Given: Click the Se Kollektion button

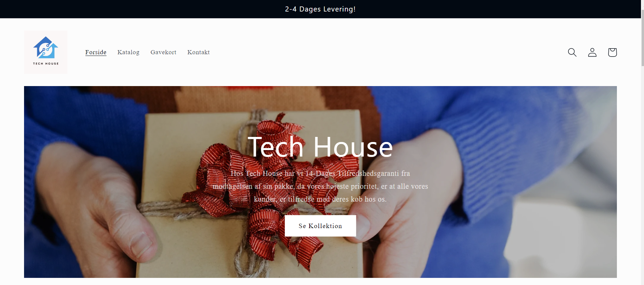Looking at the screenshot, I should 320,226.
